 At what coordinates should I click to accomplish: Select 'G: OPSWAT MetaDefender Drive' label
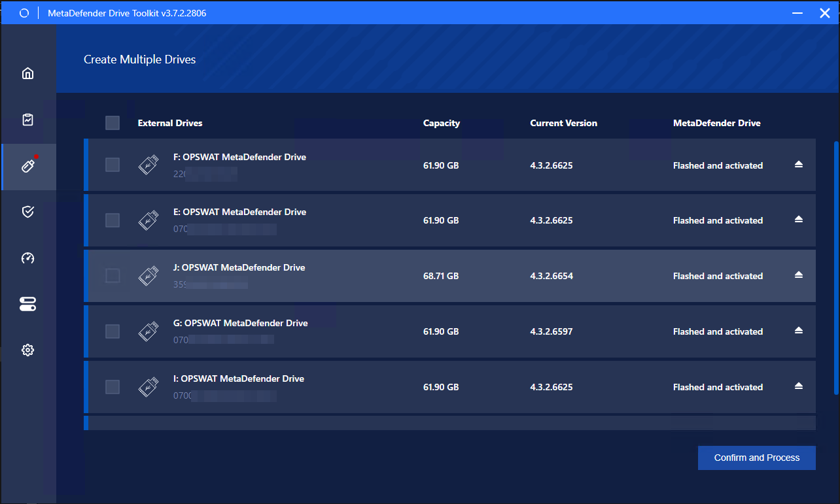[241, 323]
